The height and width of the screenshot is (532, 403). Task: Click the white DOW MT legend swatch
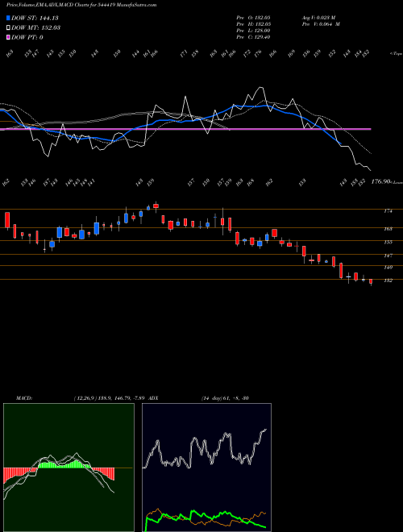click(x=8, y=28)
